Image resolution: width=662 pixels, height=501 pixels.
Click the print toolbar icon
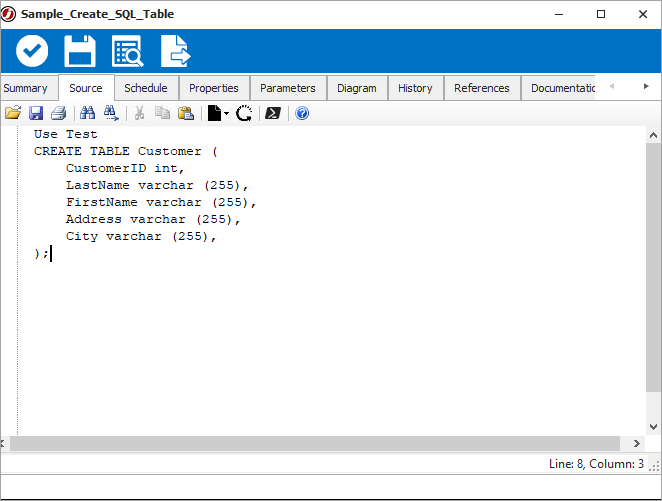click(x=59, y=113)
